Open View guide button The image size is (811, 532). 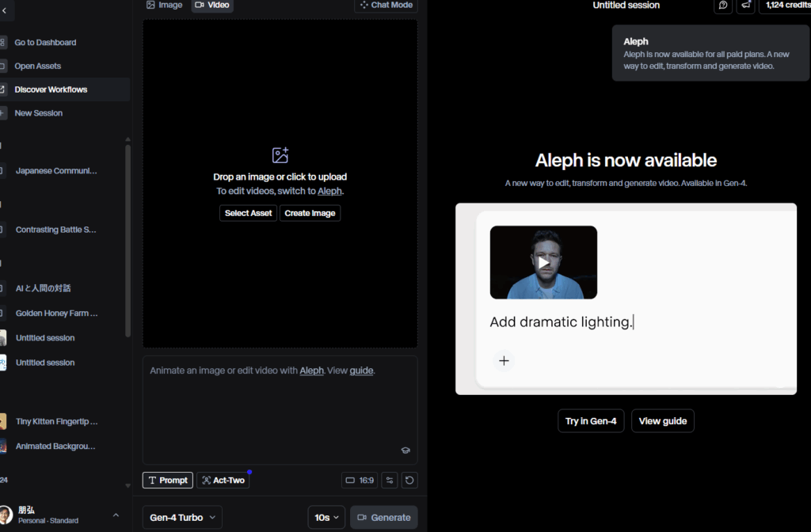click(663, 421)
